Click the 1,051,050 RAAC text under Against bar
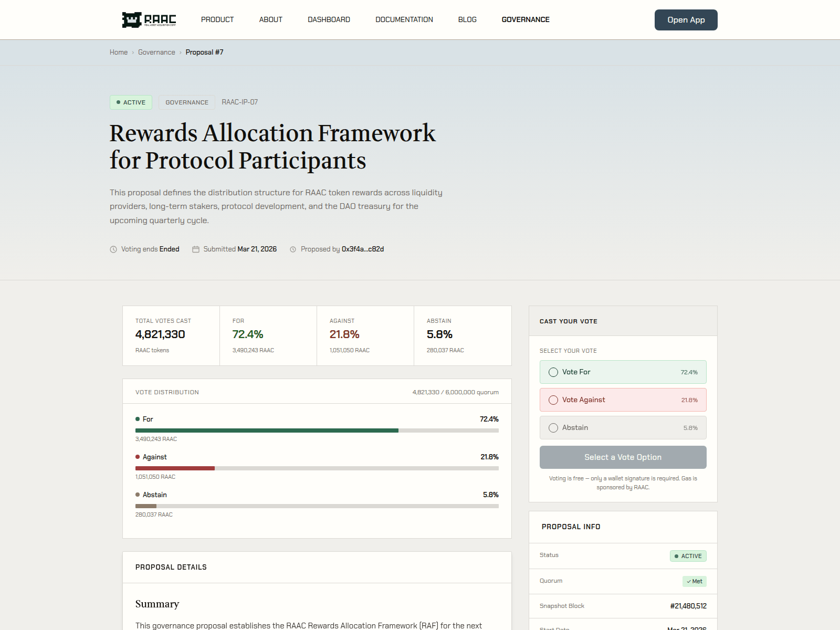Screen dimensions: 840x630 [x=155, y=477]
